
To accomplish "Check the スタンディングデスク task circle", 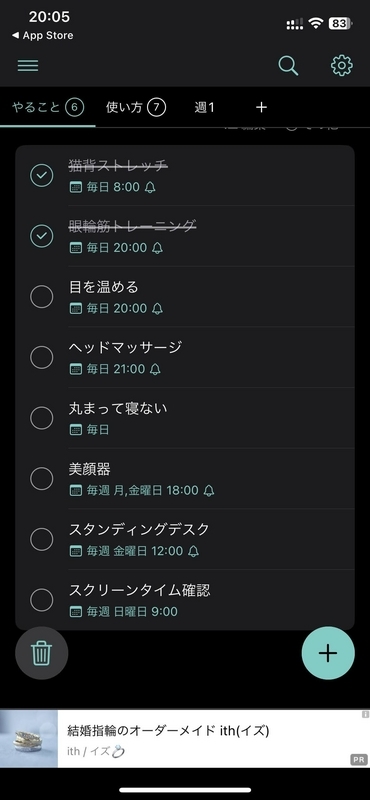I will [42, 539].
